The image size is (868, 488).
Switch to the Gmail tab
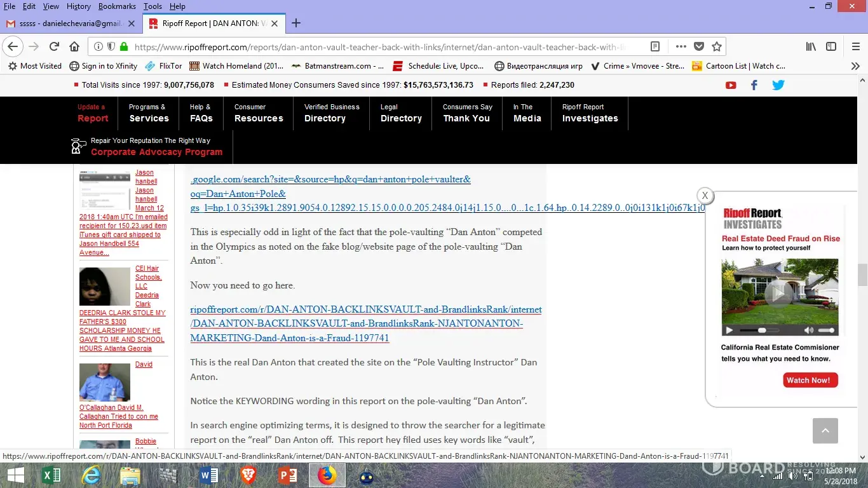click(70, 24)
